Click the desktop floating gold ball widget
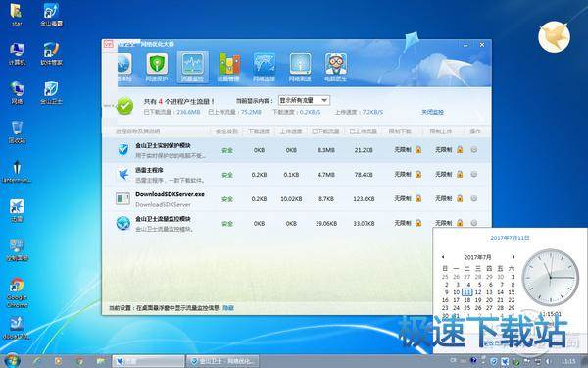Viewport: 588px width, 368px height. (x=555, y=37)
